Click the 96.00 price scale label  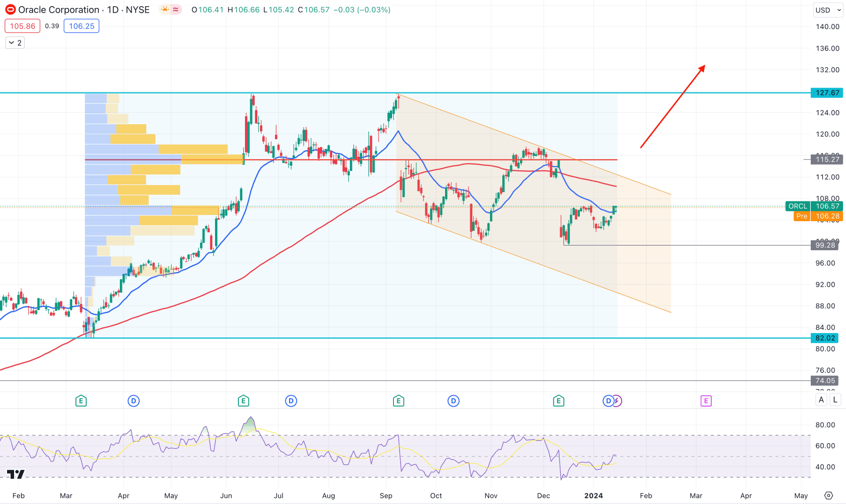click(825, 263)
